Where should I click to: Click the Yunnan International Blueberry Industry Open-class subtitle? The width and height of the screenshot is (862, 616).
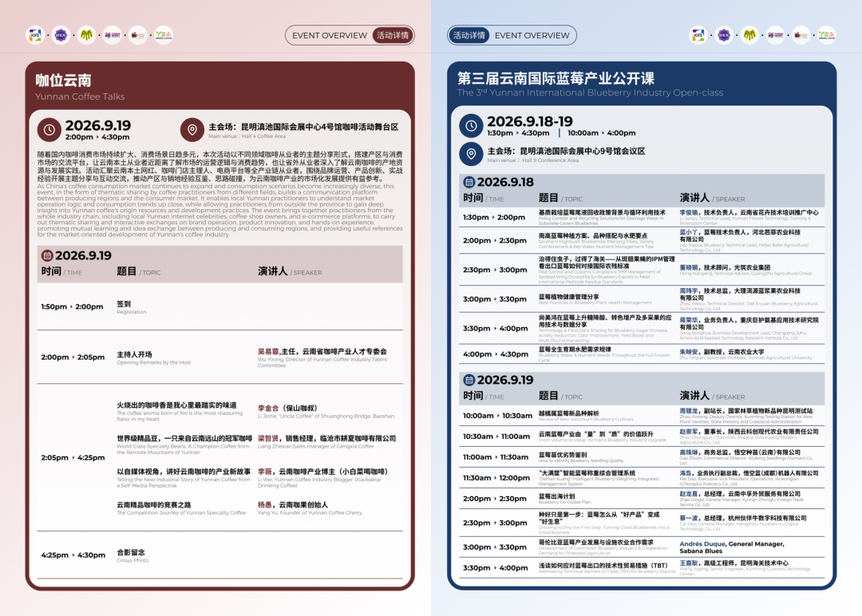590,93
